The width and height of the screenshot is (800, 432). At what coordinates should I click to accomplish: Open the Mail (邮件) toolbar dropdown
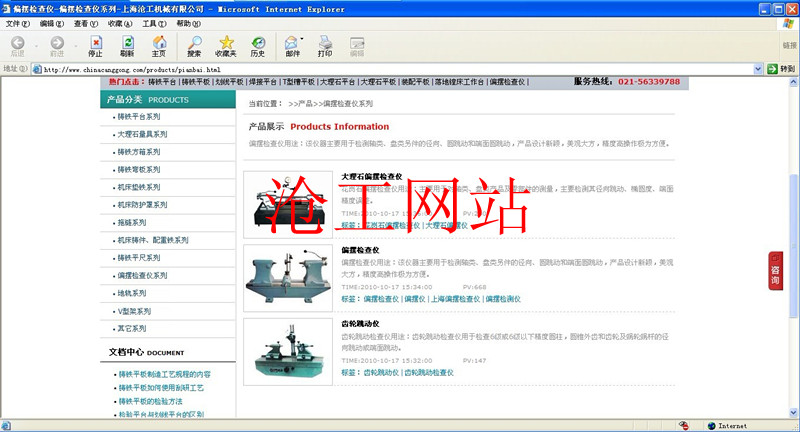point(293,46)
